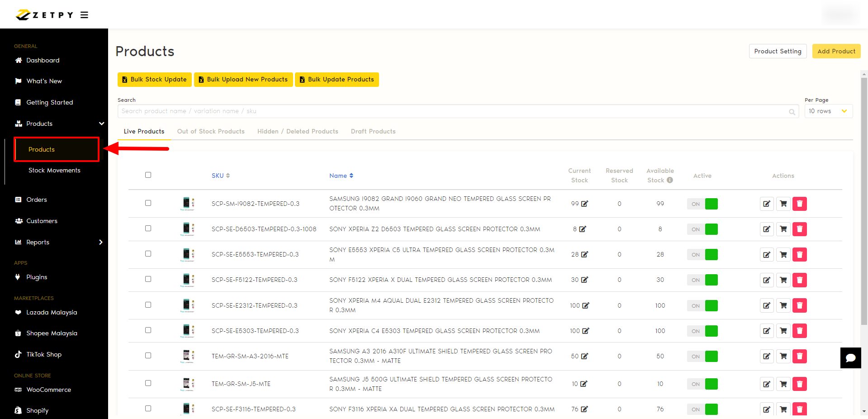Open the live chat bubble icon
868x419 pixels.
click(x=850, y=358)
